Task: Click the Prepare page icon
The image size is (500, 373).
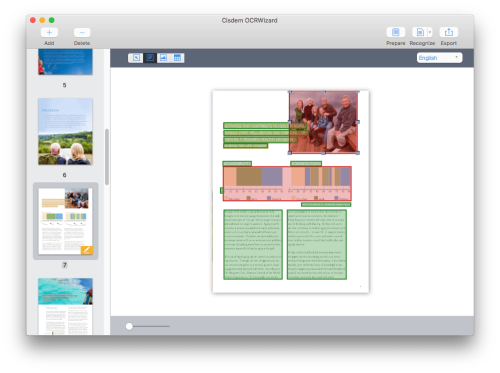Action: pyautogui.click(x=396, y=32)
